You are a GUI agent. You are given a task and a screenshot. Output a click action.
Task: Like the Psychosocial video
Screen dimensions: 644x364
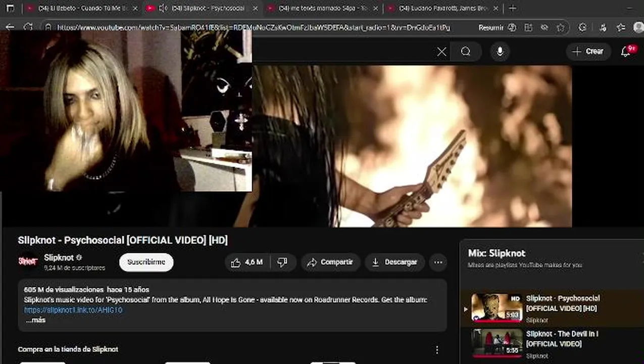[247, 262]
